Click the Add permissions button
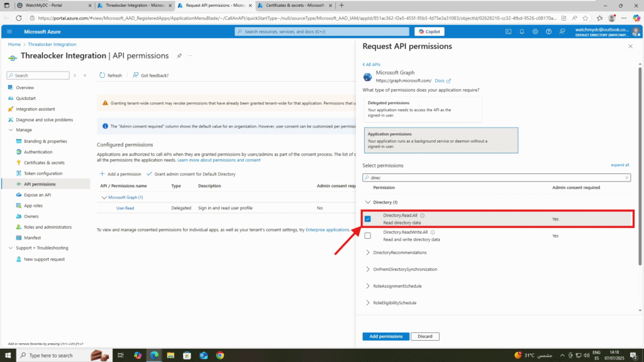The image size is (644, 362). [x=386, y=337]
